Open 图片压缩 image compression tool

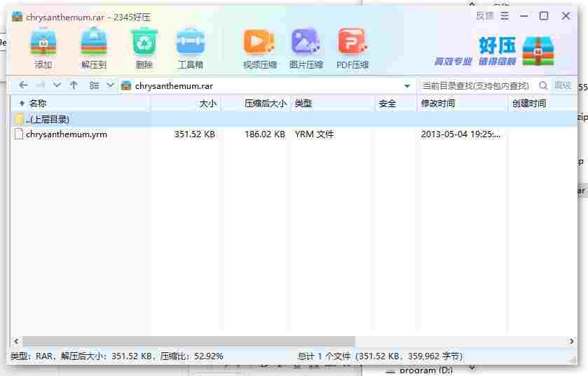point(306,42)
